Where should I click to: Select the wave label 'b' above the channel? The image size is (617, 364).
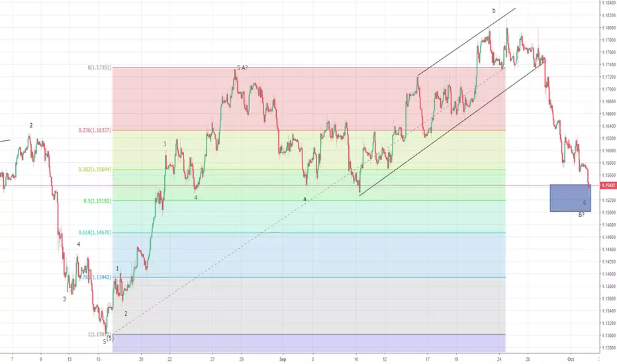pyautogui.click(x=494, y=11)
